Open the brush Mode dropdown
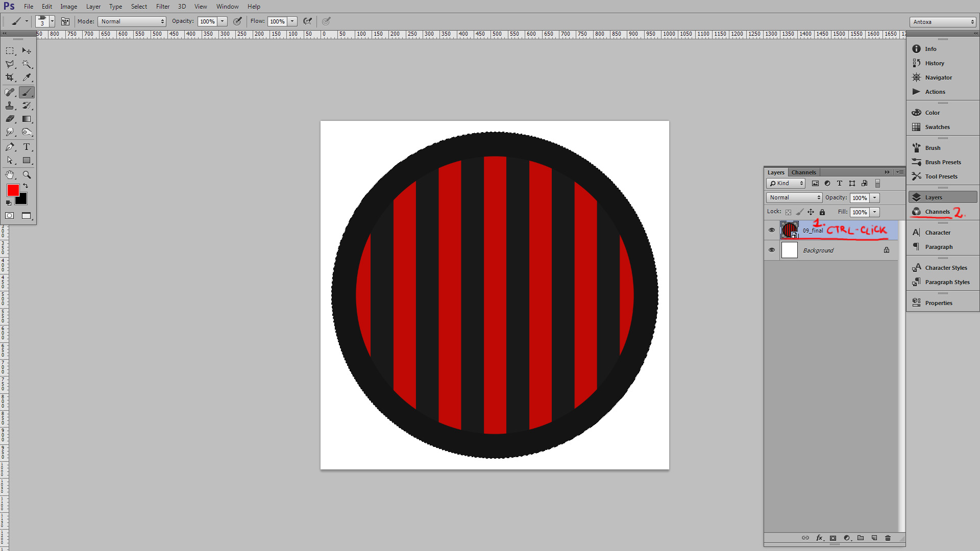Screen dimensions: 980x551 coord(132,21)
